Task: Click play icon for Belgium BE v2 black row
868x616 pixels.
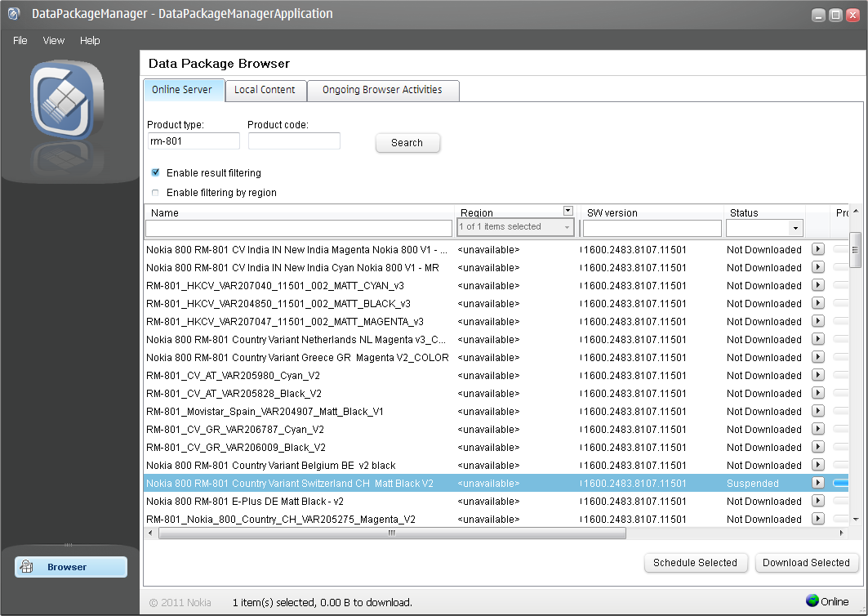Action: (817, 465)
